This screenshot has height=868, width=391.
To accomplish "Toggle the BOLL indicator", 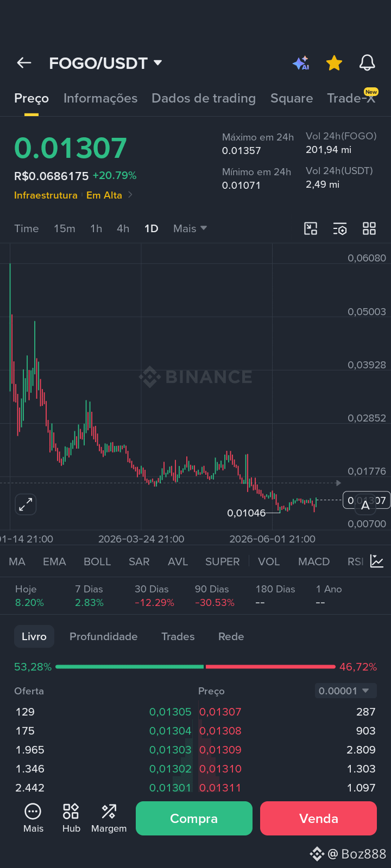I will (x=97, y=561).
